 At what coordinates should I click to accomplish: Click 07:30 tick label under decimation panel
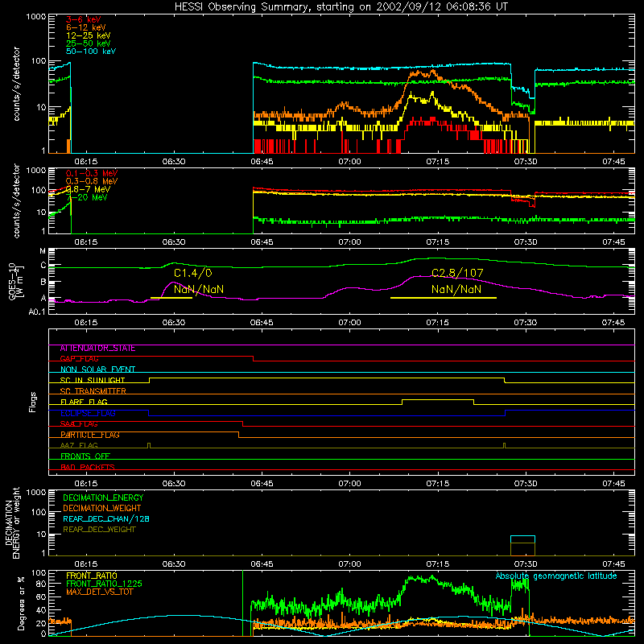pyautogui.click(x=526, y=564)
